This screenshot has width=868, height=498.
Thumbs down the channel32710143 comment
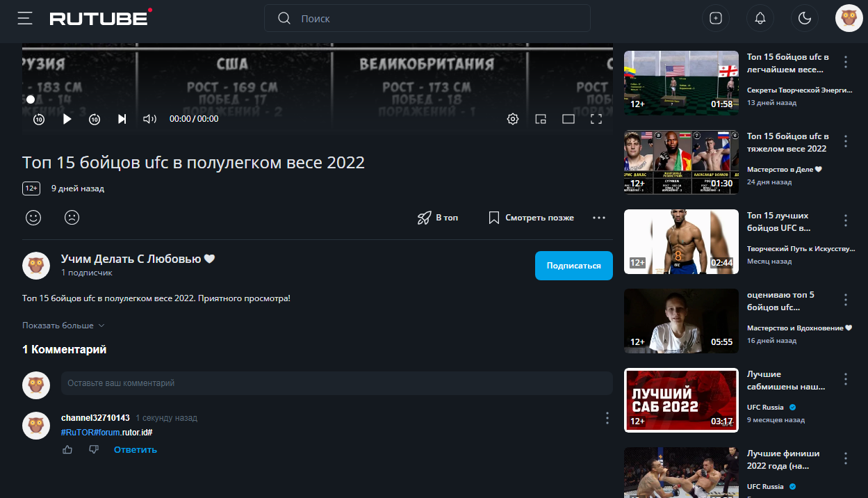click(x=94, y=450)
